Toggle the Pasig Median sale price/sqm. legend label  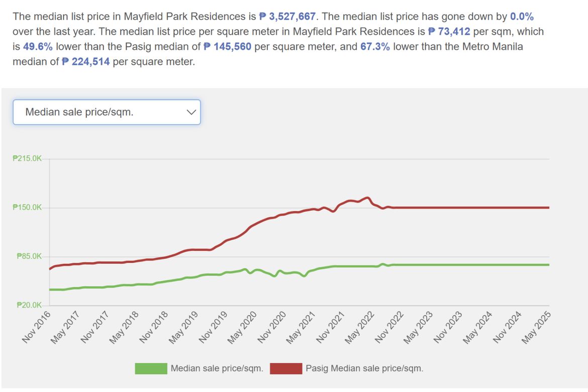click(364, 368)
